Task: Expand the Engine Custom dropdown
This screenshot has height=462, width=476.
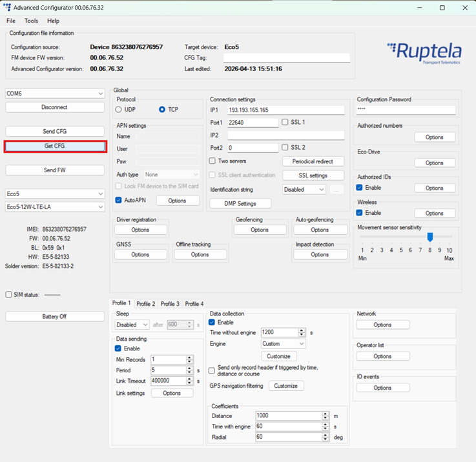Action: pyautogui.click(x=284, y=344)
